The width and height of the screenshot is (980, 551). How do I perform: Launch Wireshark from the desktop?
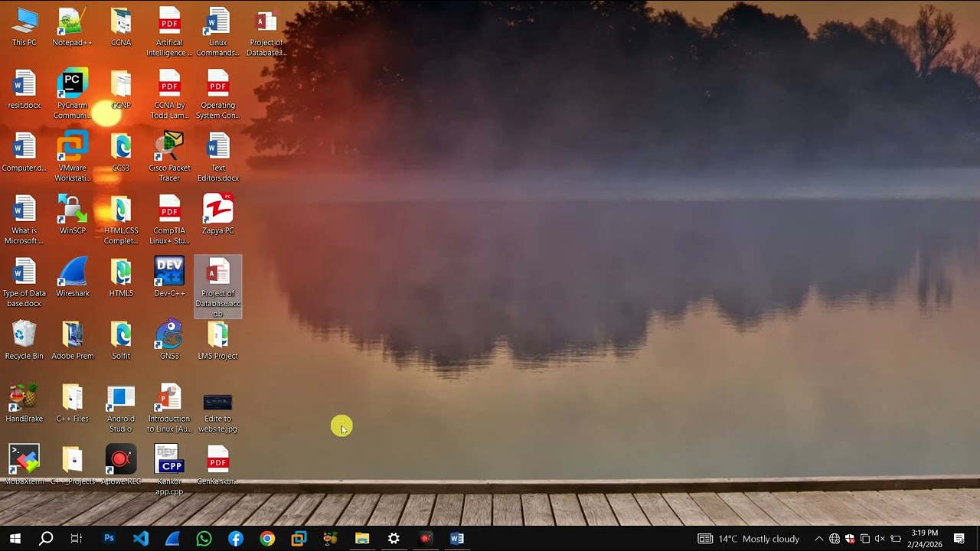tap(73, 279)
